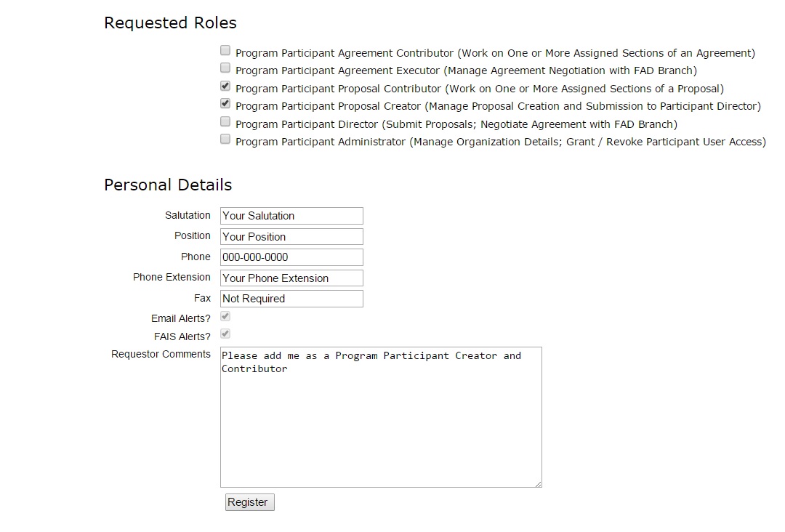This screenshot has height=532, width=785.
Task: Click the 'Requested Roles' heading
Action: [170, 23]
